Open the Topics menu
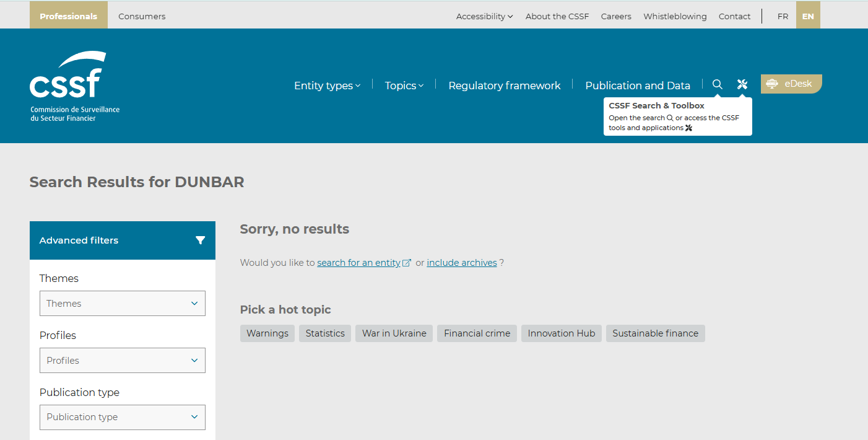The width and height of the screenshot is (868, 440). coord(404,86)
